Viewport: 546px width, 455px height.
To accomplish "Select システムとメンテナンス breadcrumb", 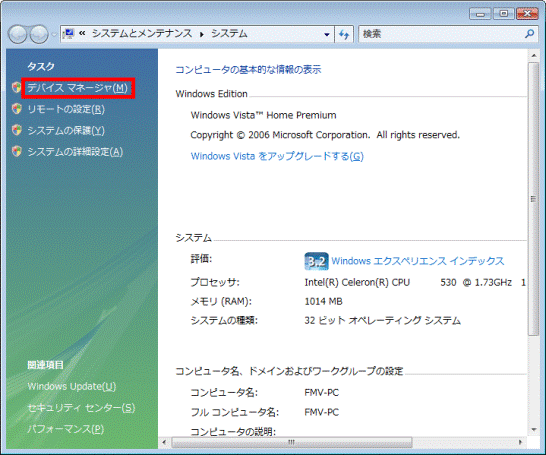I will tap(142, 33).
